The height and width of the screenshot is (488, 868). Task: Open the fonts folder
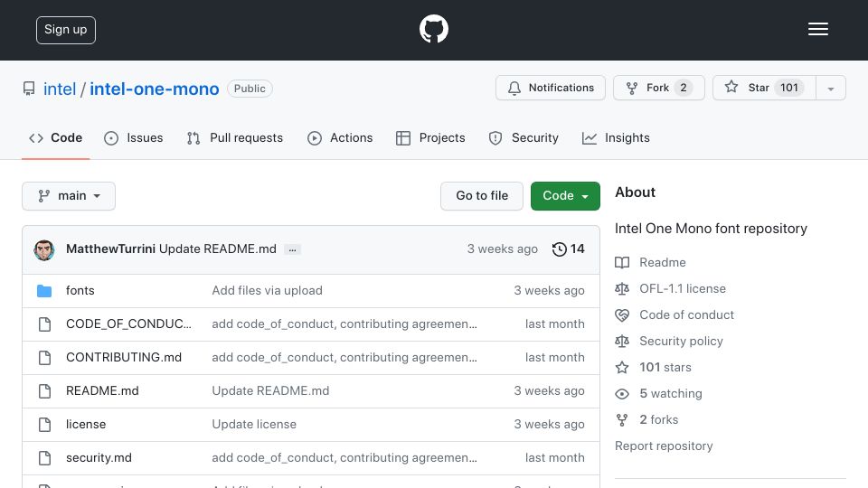pos(80,290)
